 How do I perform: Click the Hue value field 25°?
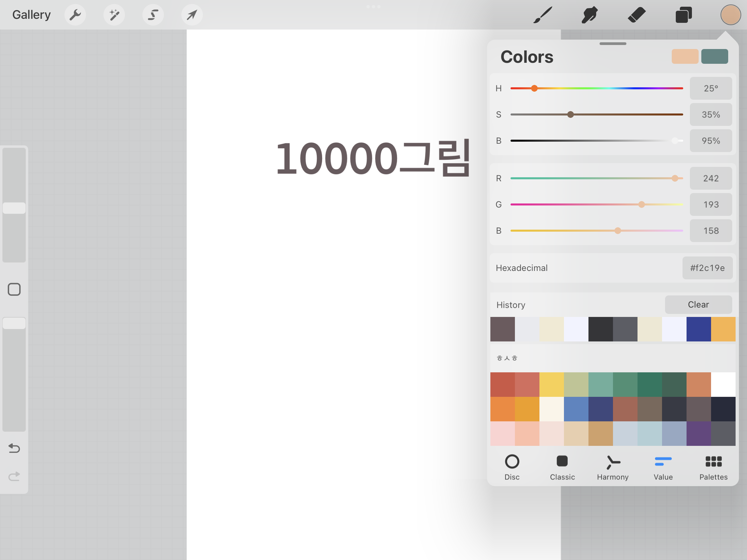(711, 88)
